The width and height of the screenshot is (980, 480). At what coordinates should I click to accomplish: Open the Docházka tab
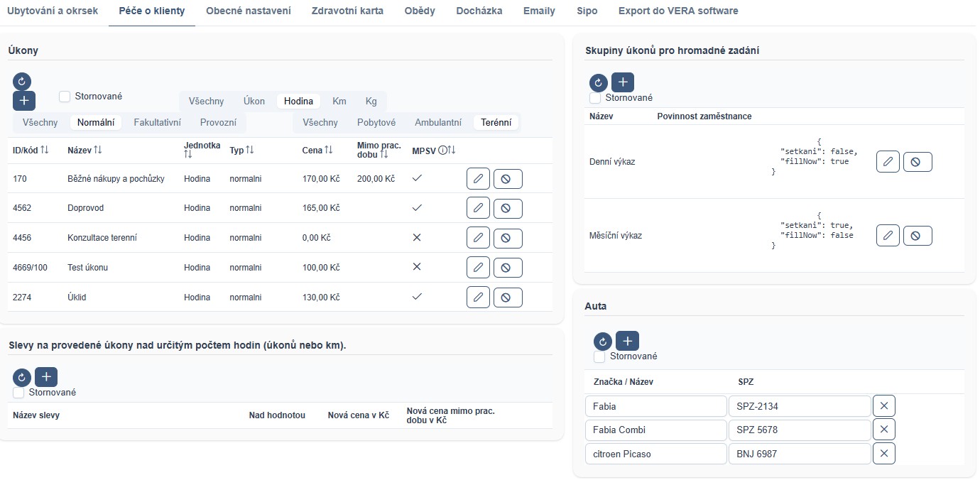coord(479,11)
